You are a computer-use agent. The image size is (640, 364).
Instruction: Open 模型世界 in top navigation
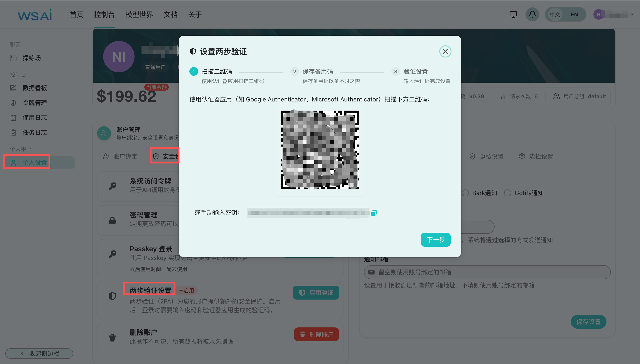pos(139,15)
